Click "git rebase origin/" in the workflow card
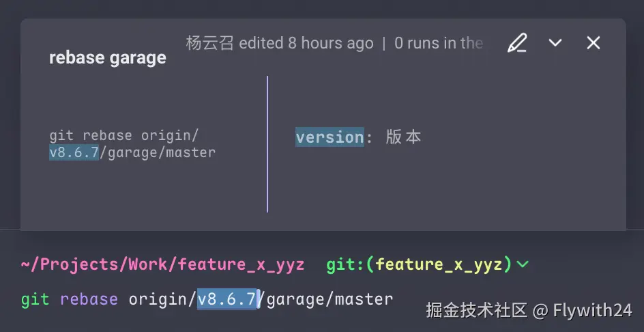The width and height of the screenshot is (644, 332). [x=124, y=135]
